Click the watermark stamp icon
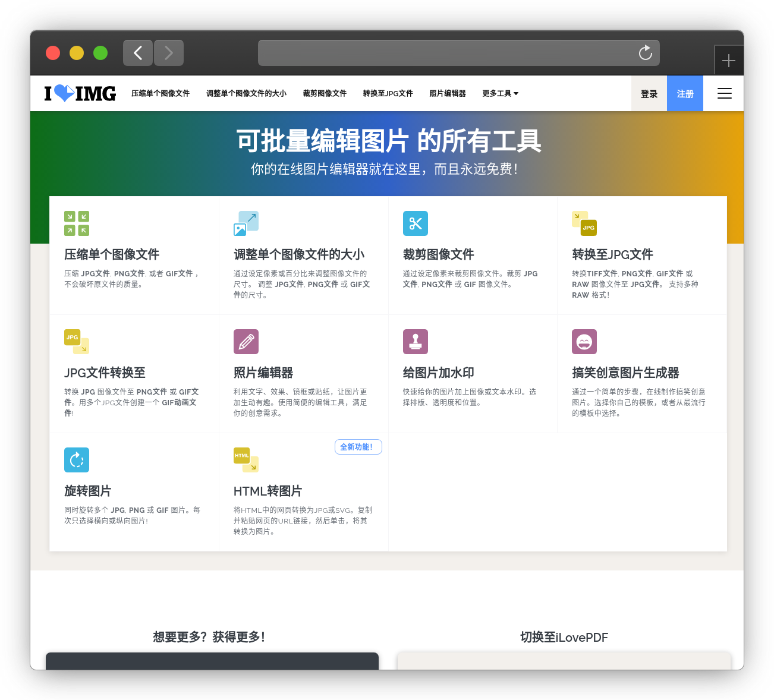The height and width of the screenshot is (700, 774). pyautogui.click(x=415, y=342)
